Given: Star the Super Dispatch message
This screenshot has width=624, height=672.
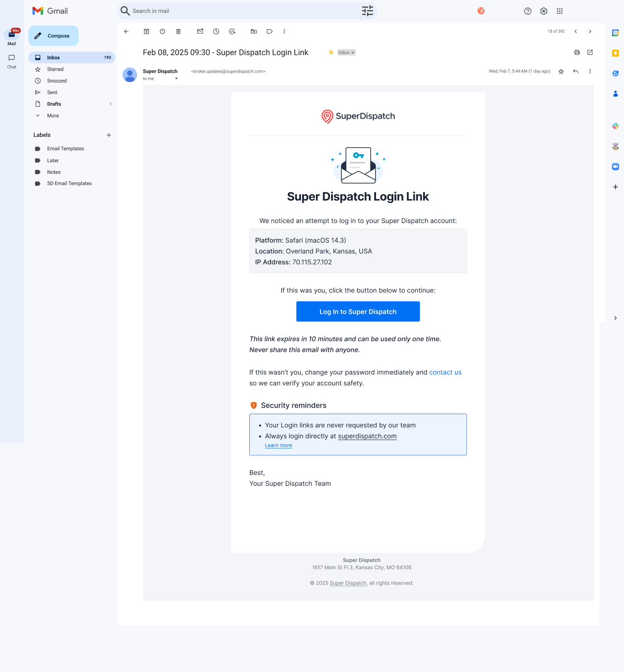Looking at the screenshot, I should tap(561, 72).
